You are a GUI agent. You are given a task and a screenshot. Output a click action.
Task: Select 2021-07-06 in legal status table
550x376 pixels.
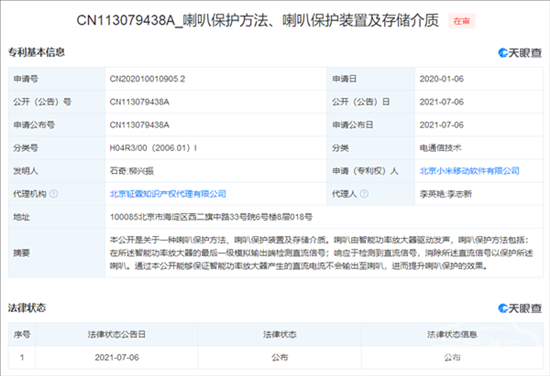(x=117, y=357)
